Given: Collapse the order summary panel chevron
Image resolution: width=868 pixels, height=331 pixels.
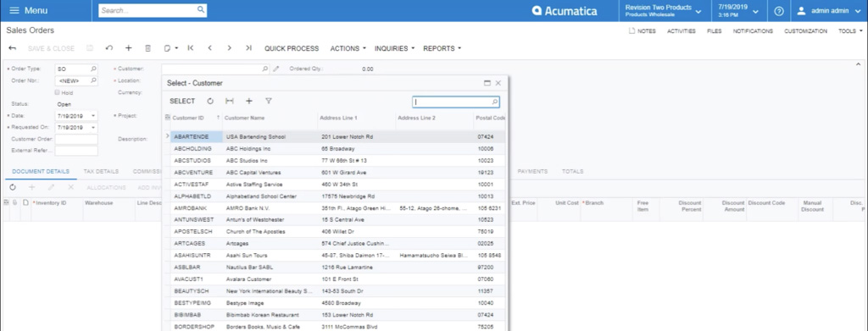Looking at the screenshot, I should tap(860, 64).
